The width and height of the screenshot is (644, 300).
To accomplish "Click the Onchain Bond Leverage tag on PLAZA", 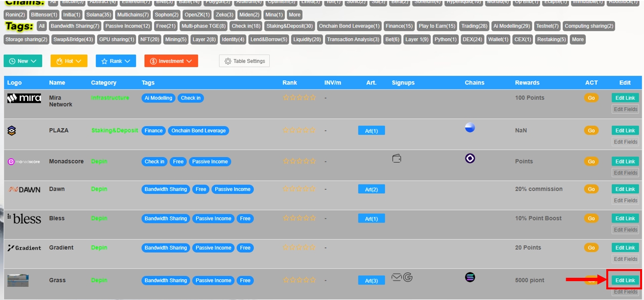I will pos(198,130).
